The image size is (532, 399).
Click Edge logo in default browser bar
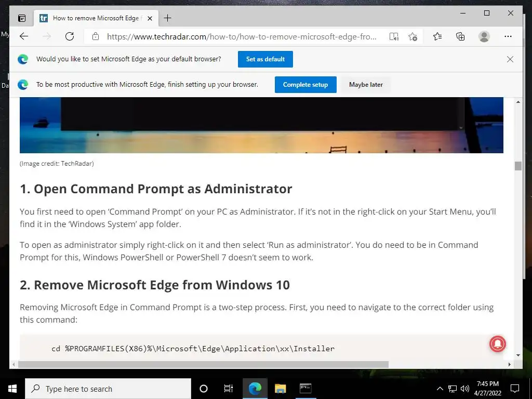[23, 59]
